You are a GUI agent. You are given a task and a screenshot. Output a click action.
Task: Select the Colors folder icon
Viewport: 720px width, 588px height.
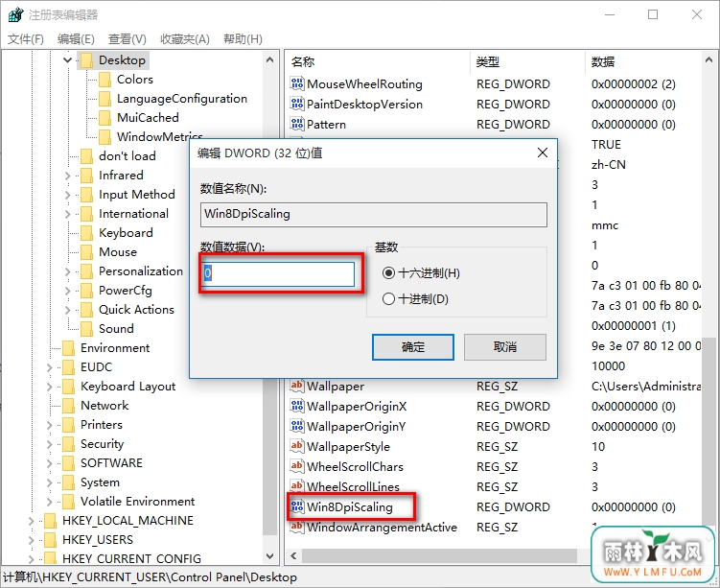(x=105, y=80)
